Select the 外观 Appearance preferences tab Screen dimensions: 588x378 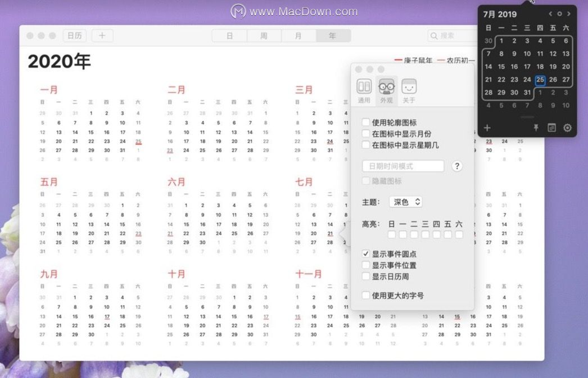[x=386, y=91]
